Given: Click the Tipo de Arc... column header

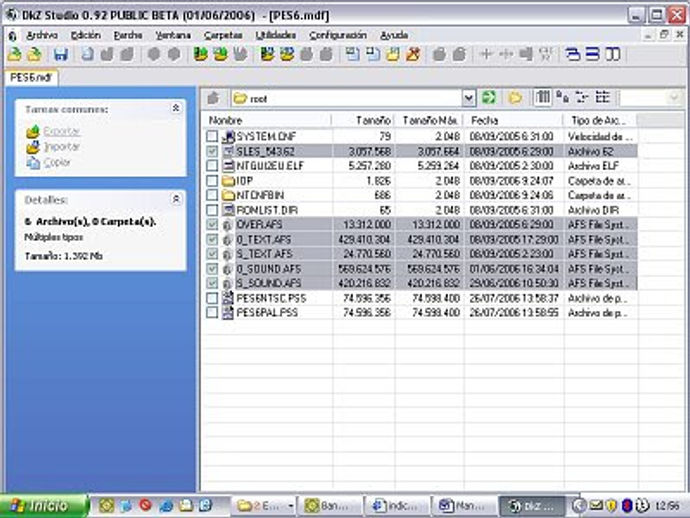Looking at the screenshot, I should pos(601,120).
